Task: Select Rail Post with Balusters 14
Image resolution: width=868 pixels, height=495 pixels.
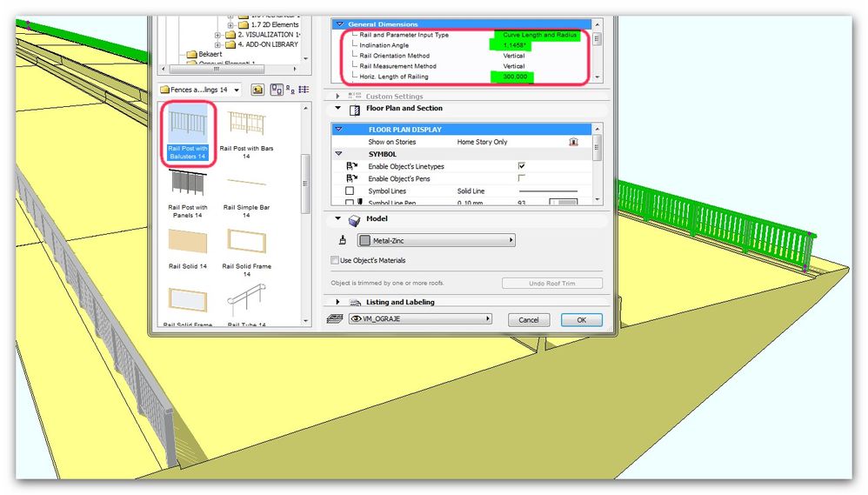Action: pos(188,133)
